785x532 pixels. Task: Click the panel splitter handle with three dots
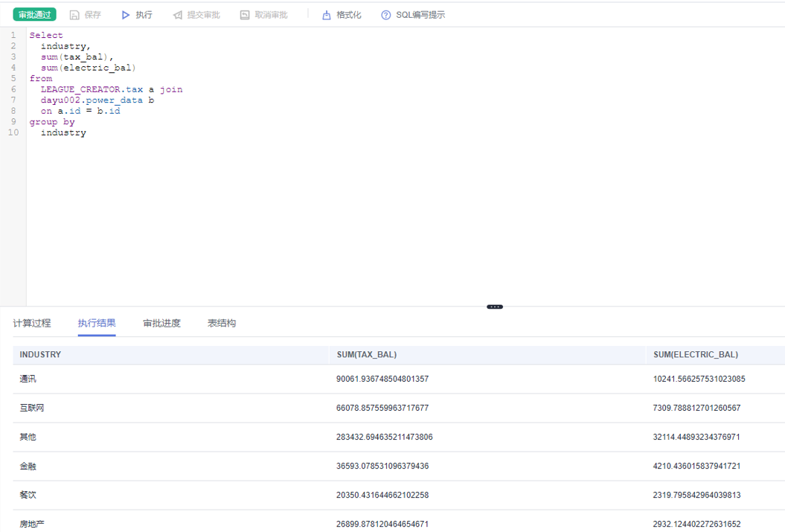coord(495,307)
